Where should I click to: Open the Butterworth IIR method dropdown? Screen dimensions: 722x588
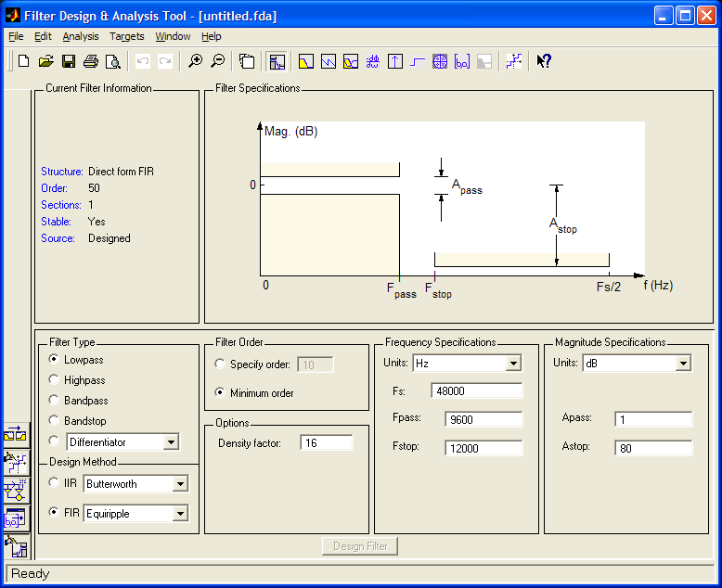click(x=180, y=483)
